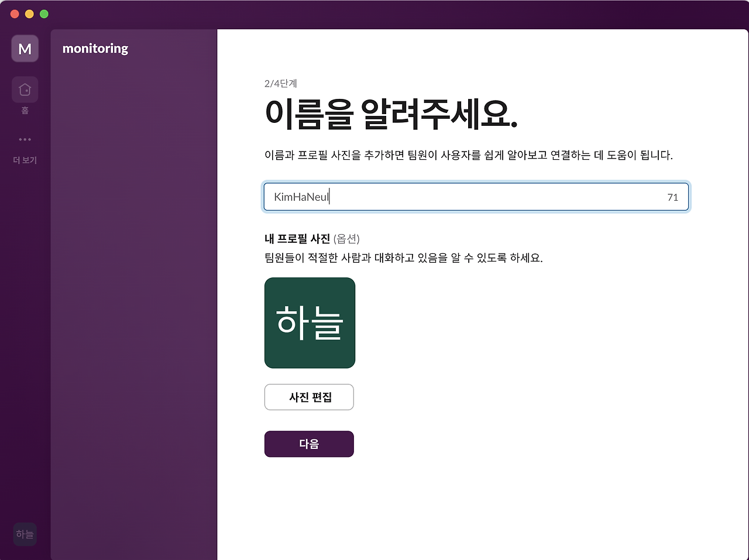Click the 하늘 profile picture thumbnail

coord(310,323)
